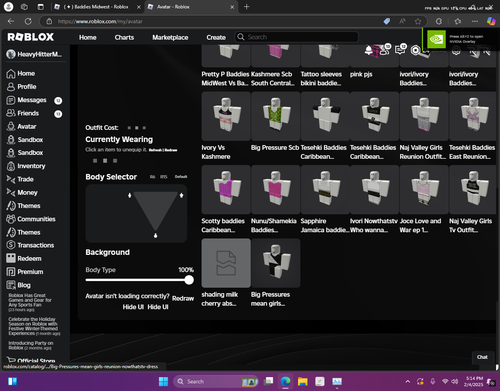The image size is (500, 391).
Task: Open Copilot in the browser toolbar
Action: tap(491, 21)
